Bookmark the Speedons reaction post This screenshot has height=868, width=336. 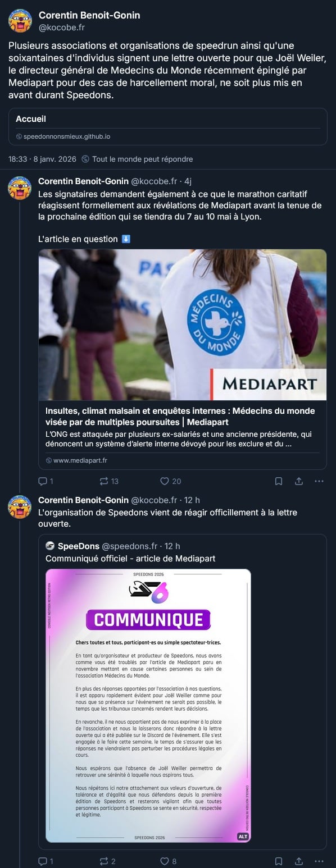tap(279, 861)
